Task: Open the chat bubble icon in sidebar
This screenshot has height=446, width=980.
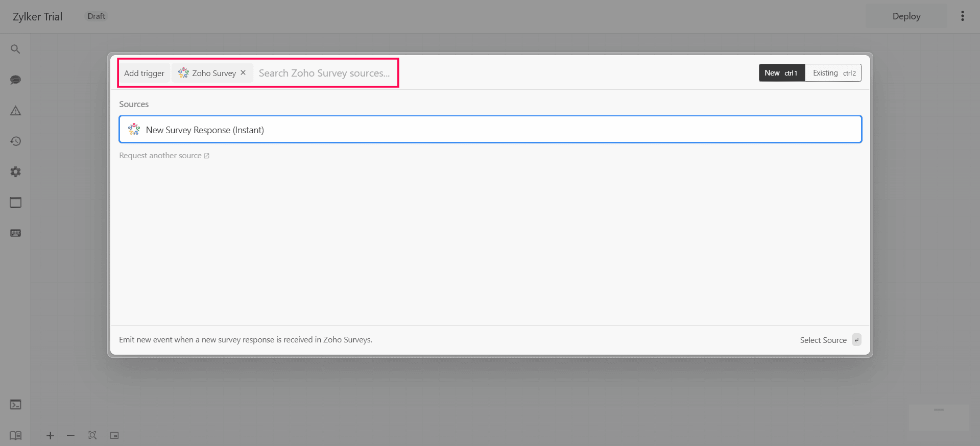Action: [x=15, y=80]
